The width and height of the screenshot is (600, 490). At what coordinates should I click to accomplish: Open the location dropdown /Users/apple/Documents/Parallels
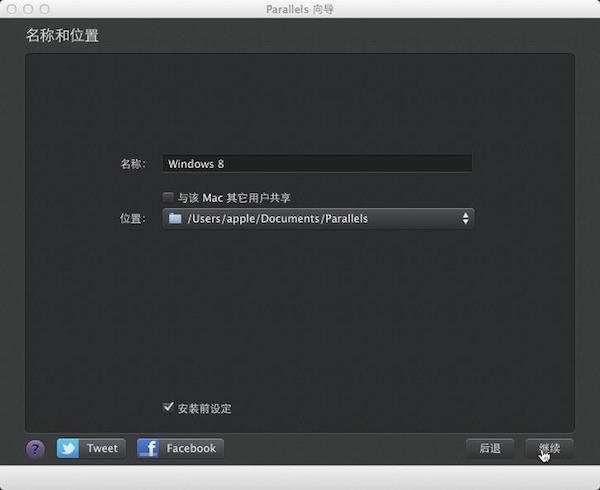tap(318, 218)
